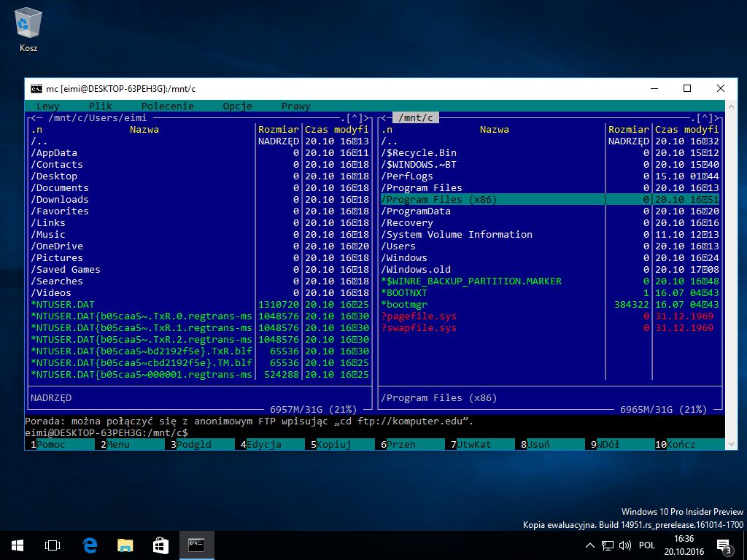
Task: Select /AppData in the left panel
Action: pos(200,153)
